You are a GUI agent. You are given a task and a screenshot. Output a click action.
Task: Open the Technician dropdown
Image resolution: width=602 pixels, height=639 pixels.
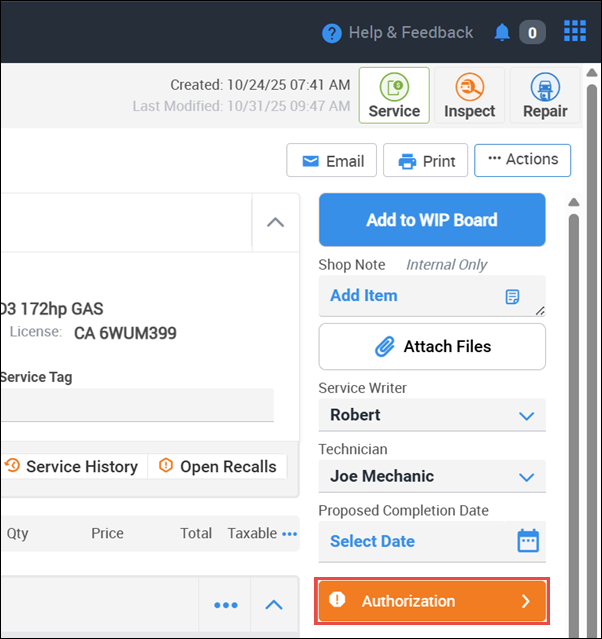click(432, 477)
